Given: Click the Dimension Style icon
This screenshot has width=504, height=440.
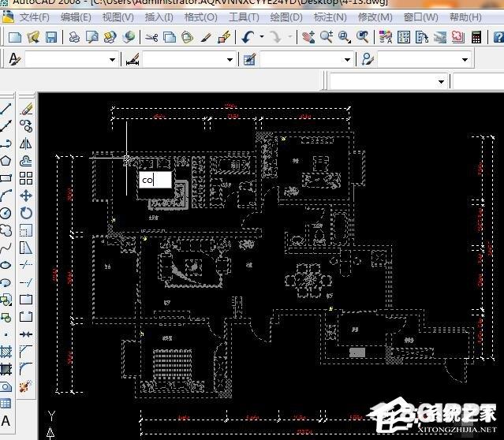Looking at the screenshot, I should (133, 59).
